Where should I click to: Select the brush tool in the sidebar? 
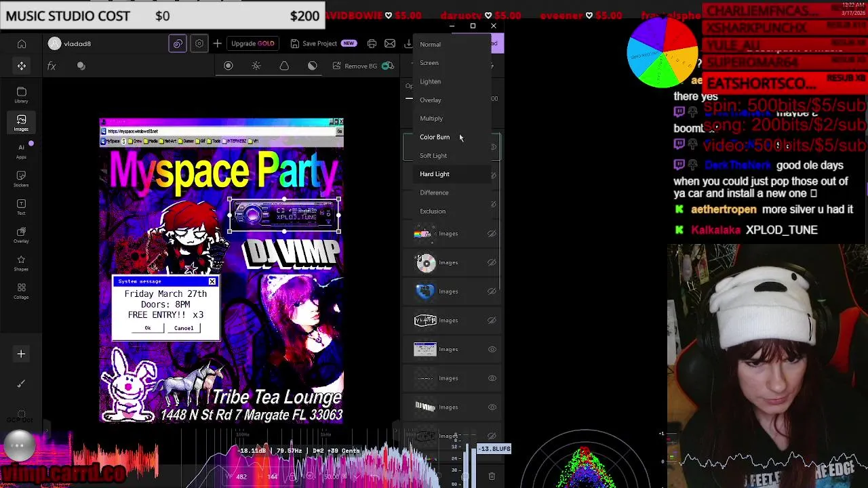tap(21, 384)
